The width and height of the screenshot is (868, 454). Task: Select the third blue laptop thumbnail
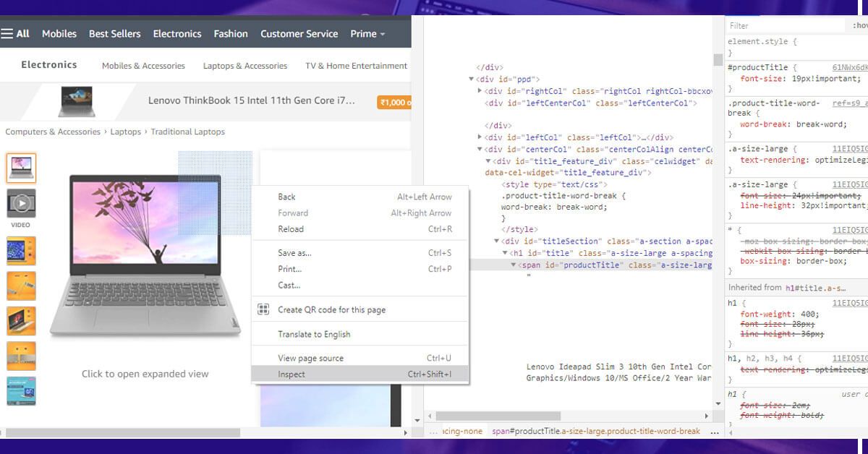pos(21,250)
